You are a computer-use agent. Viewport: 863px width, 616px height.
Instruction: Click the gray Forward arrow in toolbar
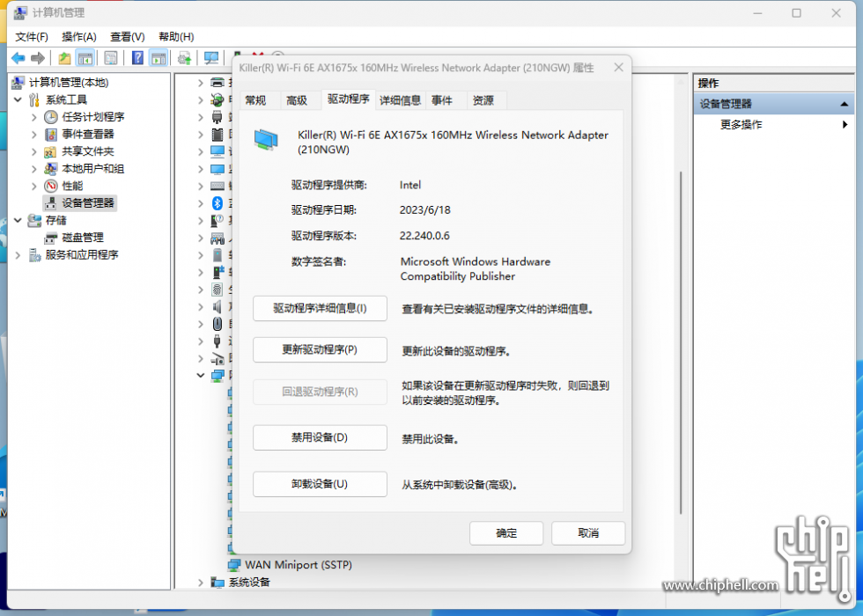[38, 58]
